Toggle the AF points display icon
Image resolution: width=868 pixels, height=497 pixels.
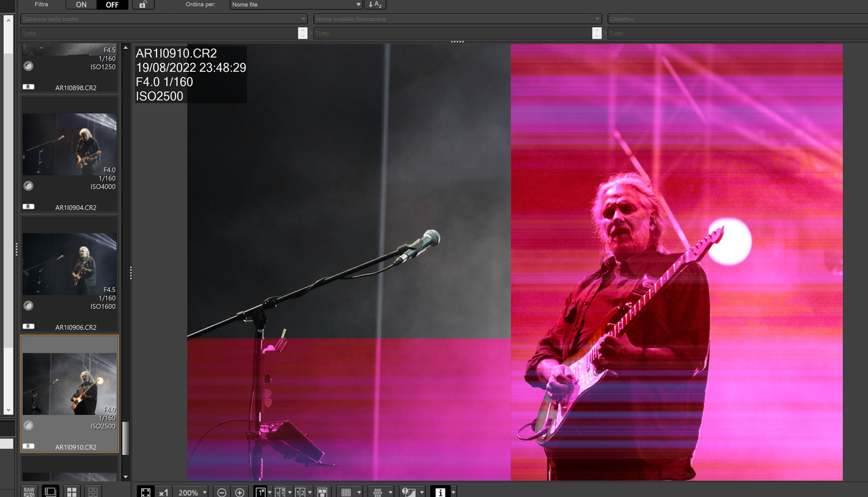coord(378,492)
